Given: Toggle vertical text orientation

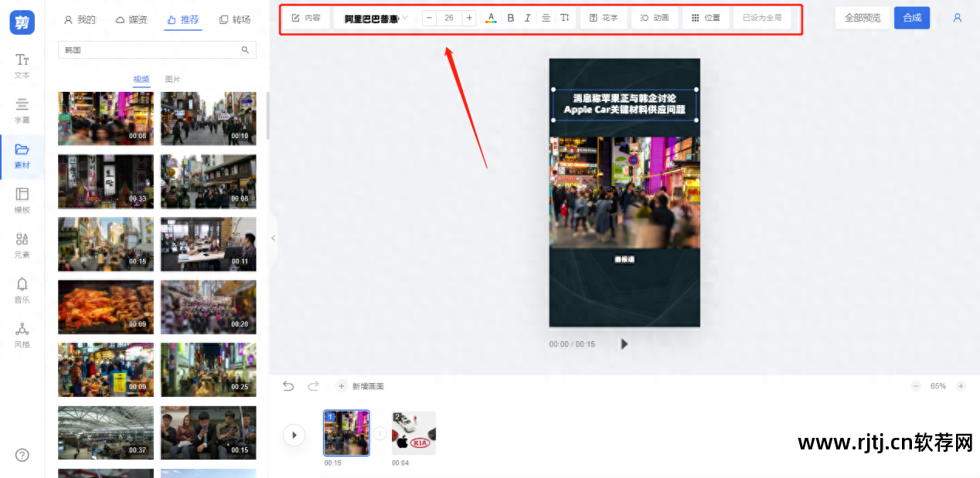Looking at the screenshot, I should [564, 17].
